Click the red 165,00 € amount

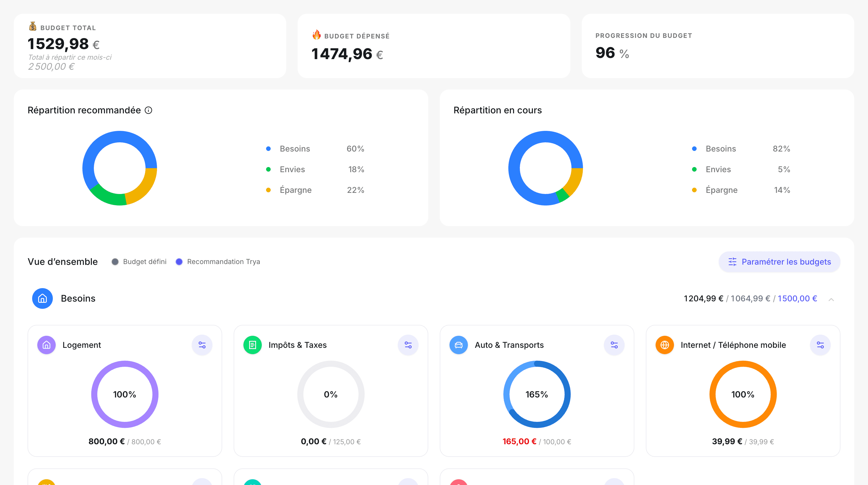coord(519,442)
